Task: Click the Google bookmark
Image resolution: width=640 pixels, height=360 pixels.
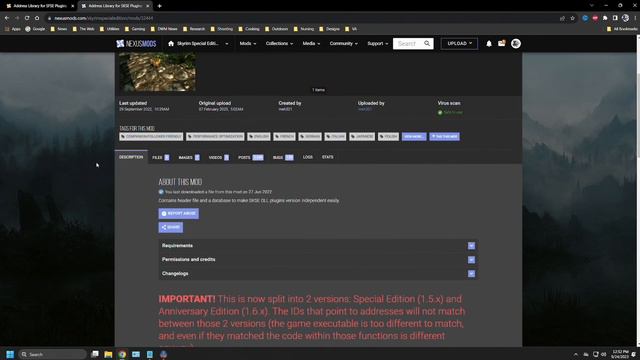Action: click(35, 29)
